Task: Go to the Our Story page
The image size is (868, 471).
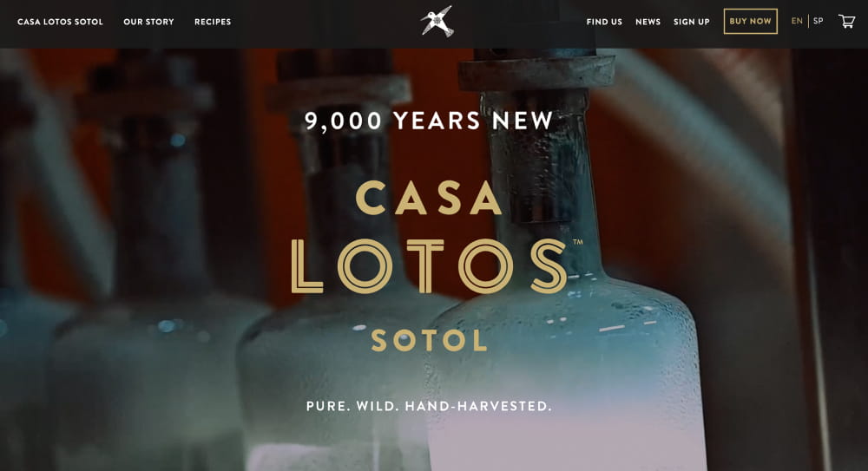Action: (148, 22)
